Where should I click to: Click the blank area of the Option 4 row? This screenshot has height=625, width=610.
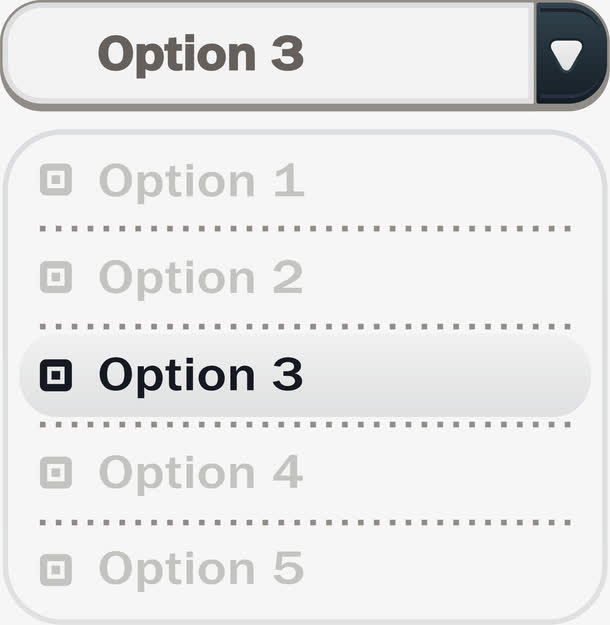pos(439,474)
